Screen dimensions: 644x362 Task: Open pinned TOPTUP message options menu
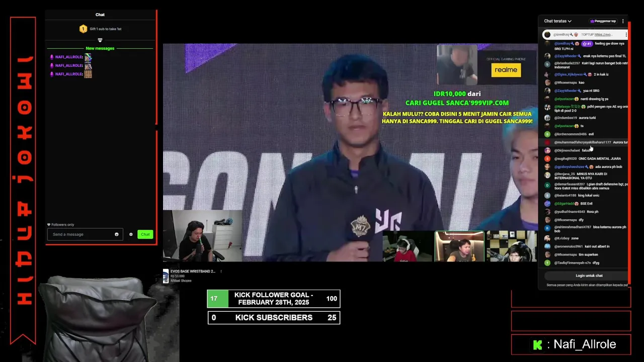[x=626, y=35]
